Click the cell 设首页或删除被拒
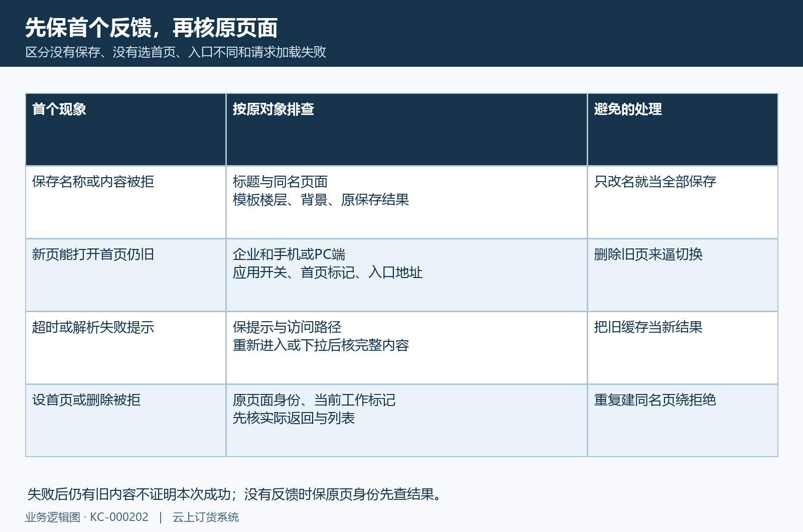Viewport: 803px width, 532px height. [125, 421]
